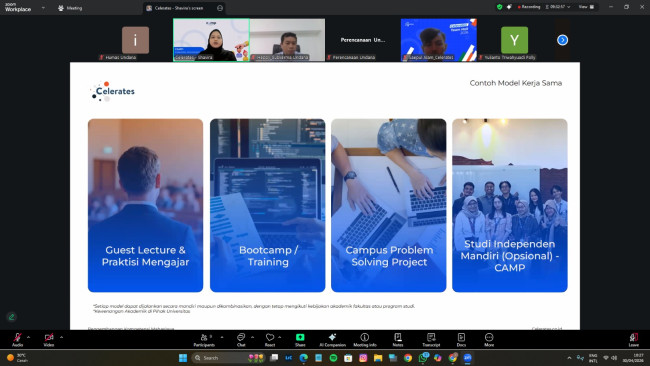Expand the caret beside React
This screenshot has width=650, height=366.
tap(280, 337)
